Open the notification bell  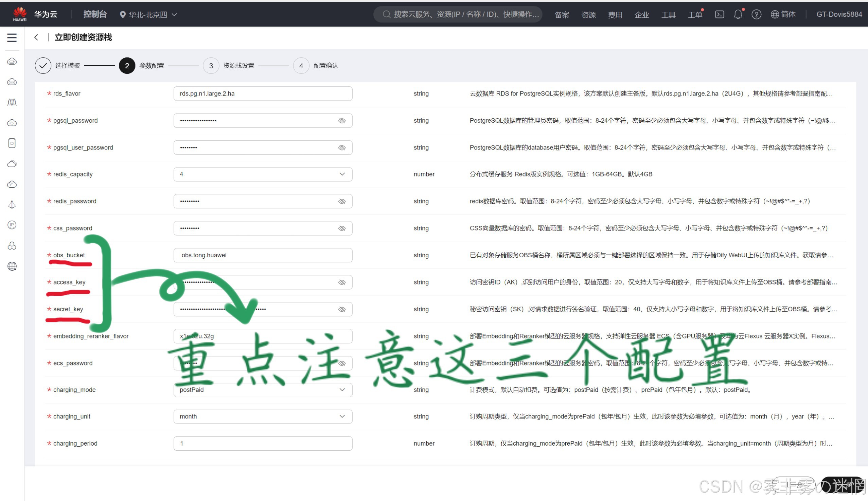[x=738, y=15]
